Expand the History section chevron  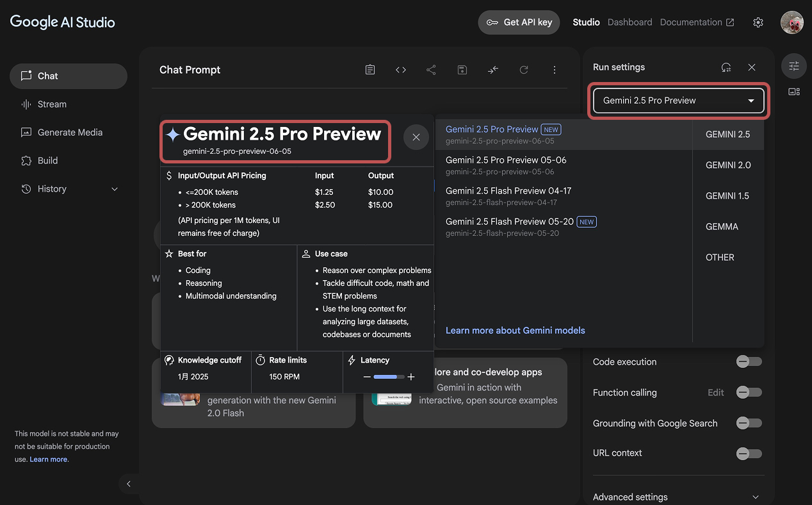pos(115,189)
